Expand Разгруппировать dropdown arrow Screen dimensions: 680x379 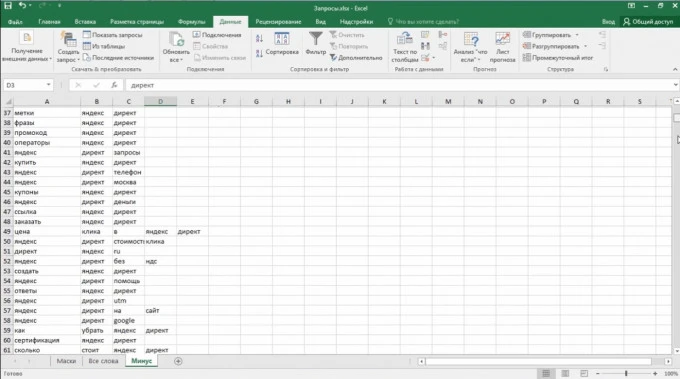click(585, 46)
